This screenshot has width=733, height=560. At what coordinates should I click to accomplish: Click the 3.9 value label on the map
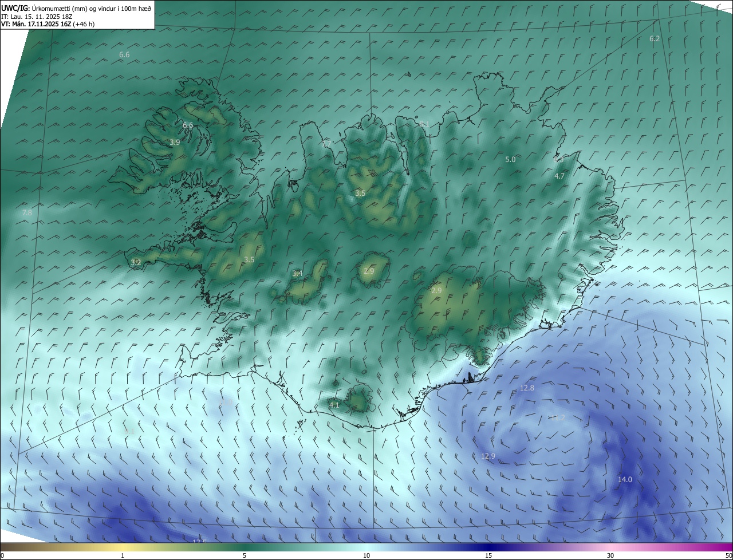point(175,142)
